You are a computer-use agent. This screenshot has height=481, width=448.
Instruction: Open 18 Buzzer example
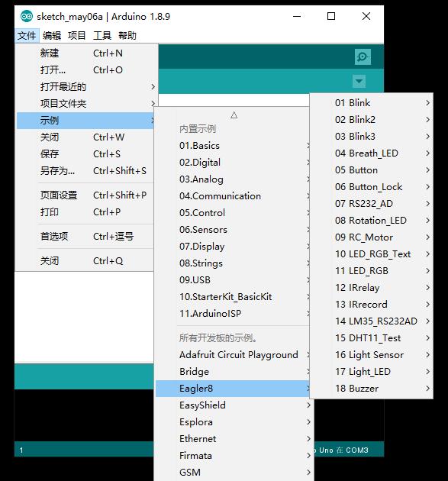(372, 389)
